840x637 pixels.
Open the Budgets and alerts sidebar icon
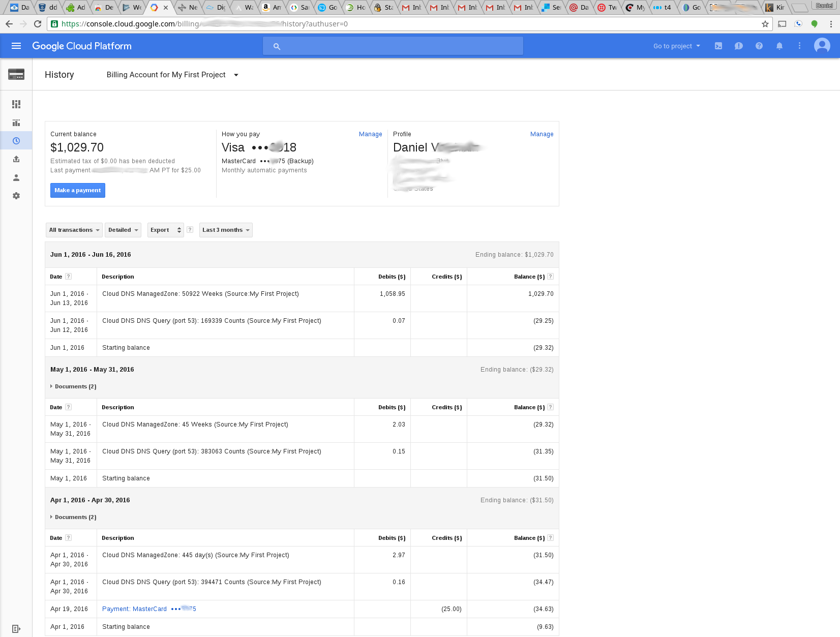tap(16, 123)
